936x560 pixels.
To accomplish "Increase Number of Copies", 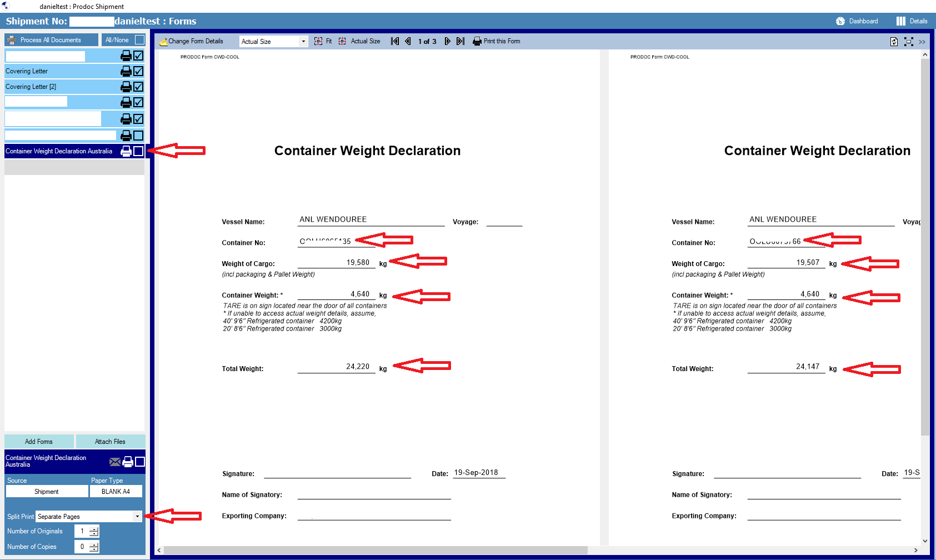I will tap(94, 544).
